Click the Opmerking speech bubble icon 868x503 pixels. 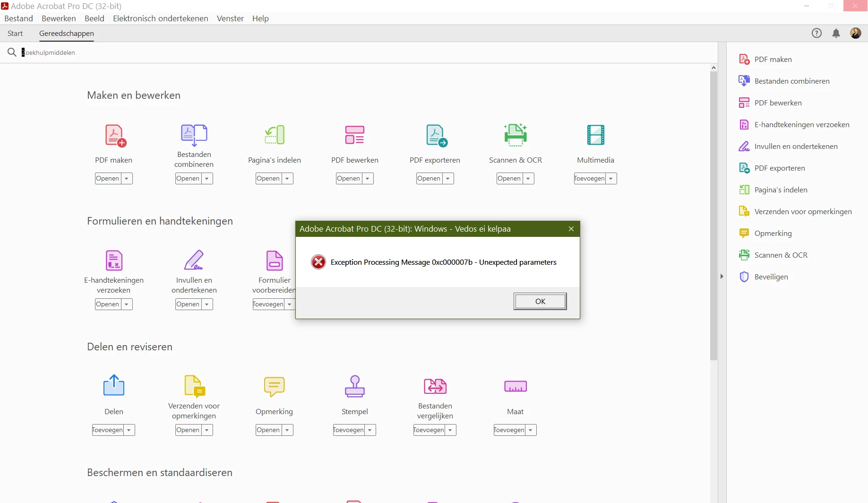275,386
